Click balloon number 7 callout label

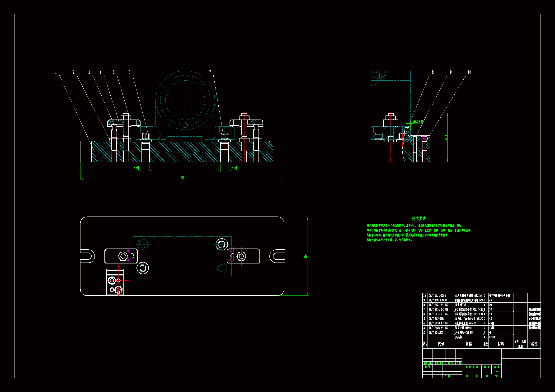coord(210,72)
